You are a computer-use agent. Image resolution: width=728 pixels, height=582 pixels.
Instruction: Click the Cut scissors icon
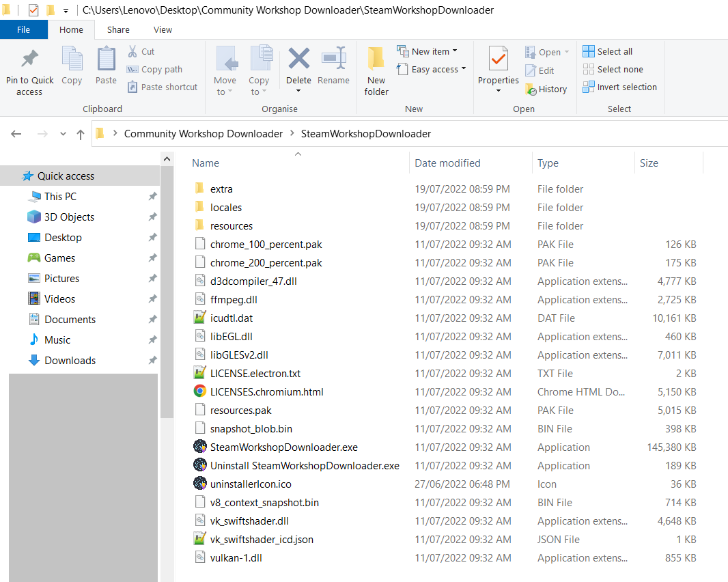click(132, 51)
